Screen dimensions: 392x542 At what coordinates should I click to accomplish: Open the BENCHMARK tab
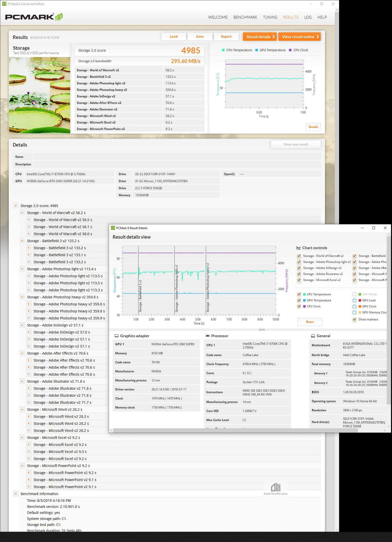[245, 17]
